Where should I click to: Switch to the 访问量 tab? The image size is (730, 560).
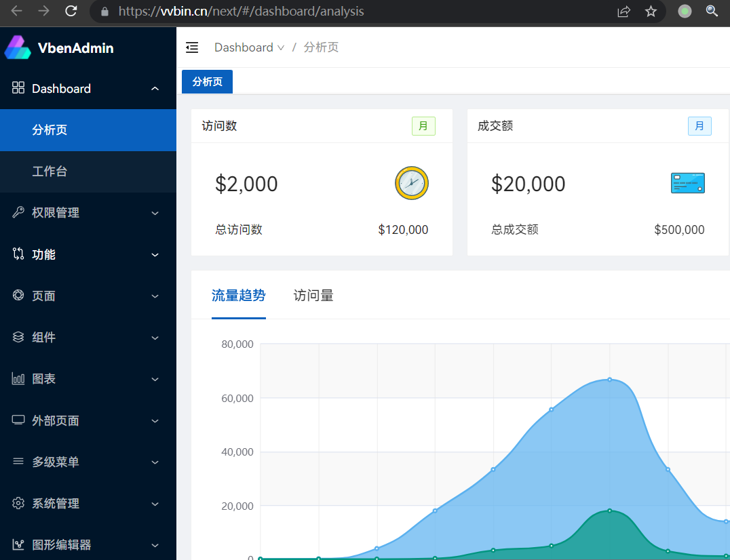coord(313,295)
